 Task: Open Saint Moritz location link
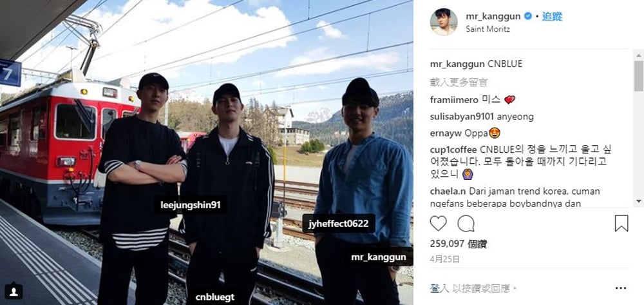pos(488,29)
